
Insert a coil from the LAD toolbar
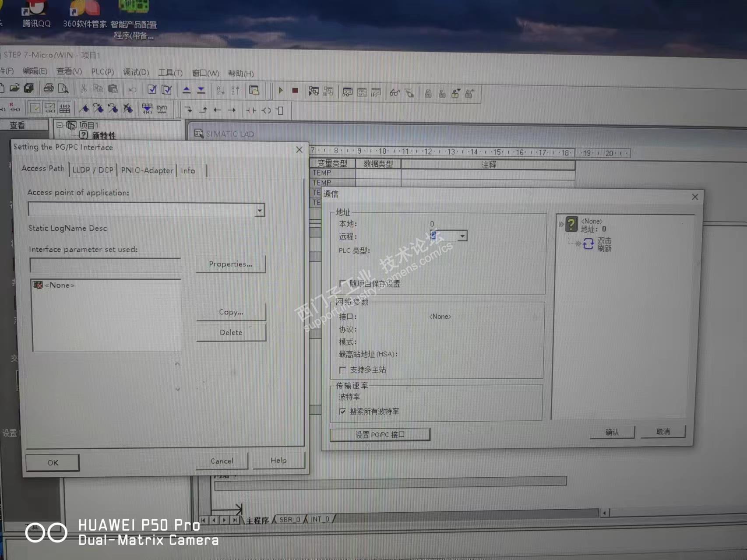click(266, 110)
